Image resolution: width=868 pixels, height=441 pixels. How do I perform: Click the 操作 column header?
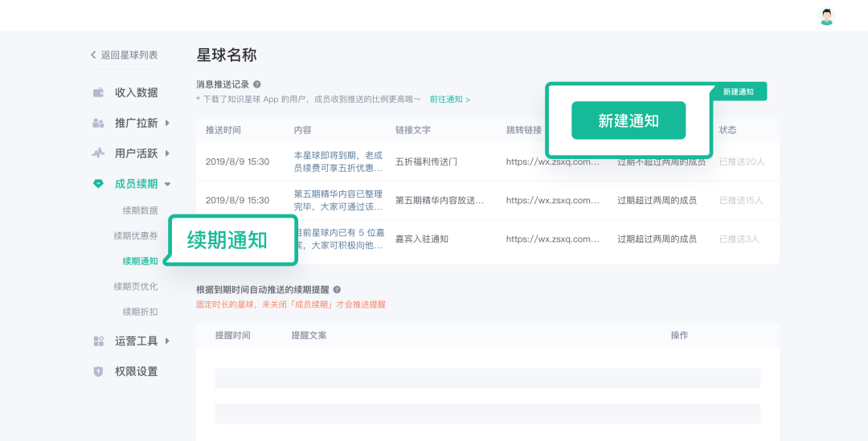679,335
